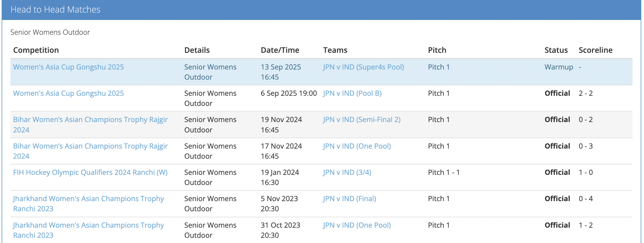Open Jharkhand Asian Champions Trophy link, 5 Nov row

(88, 199)
